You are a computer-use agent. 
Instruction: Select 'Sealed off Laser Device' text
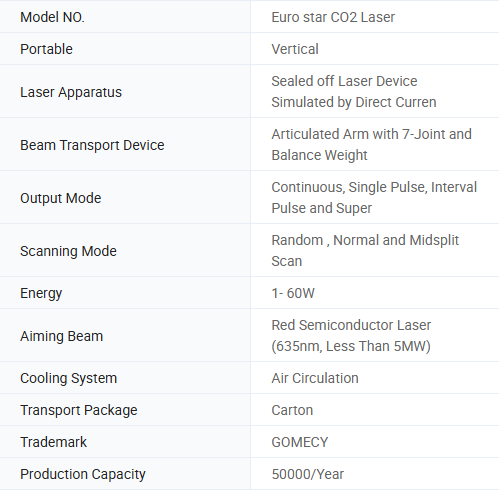tap(344, 81)
